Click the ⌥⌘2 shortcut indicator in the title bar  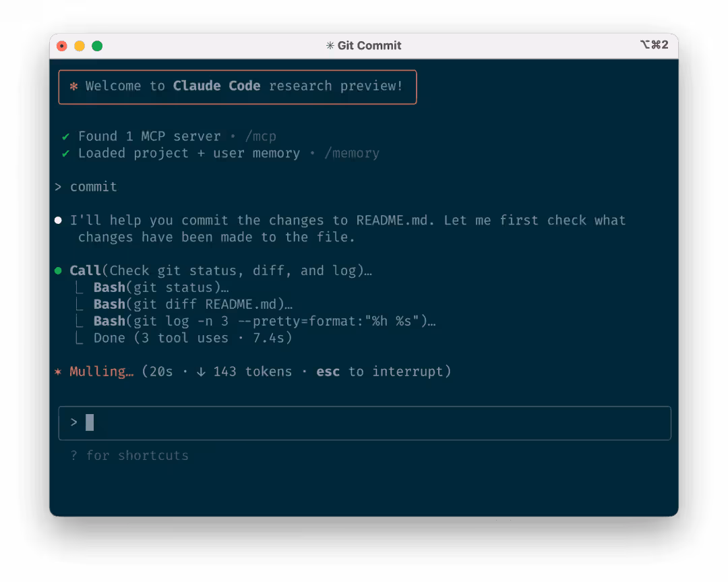point(654,45)
